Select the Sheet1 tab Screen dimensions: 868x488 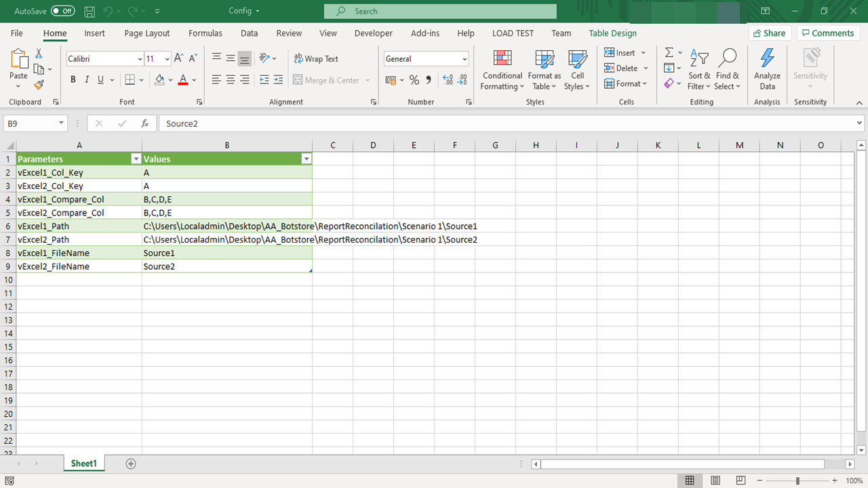tap(84, 464)
